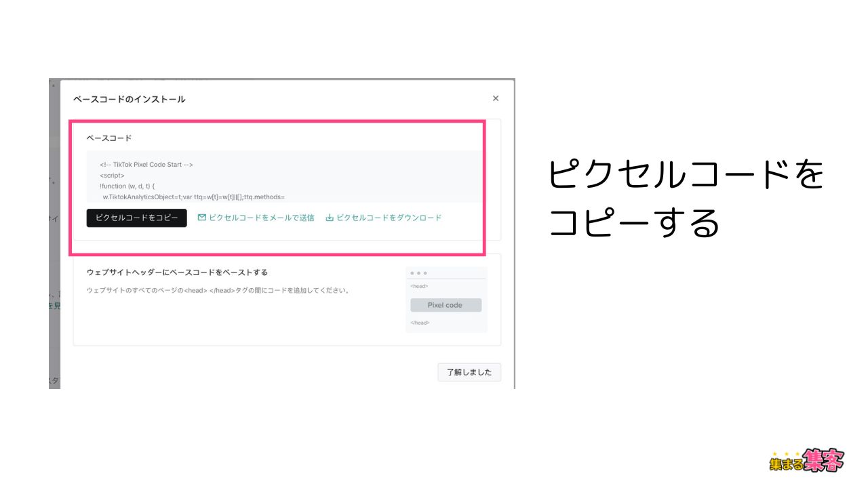This screenshot has height=488, width=868.
Task: Click the ピクセルコードをコピー button
Action: tap(136, 218)
